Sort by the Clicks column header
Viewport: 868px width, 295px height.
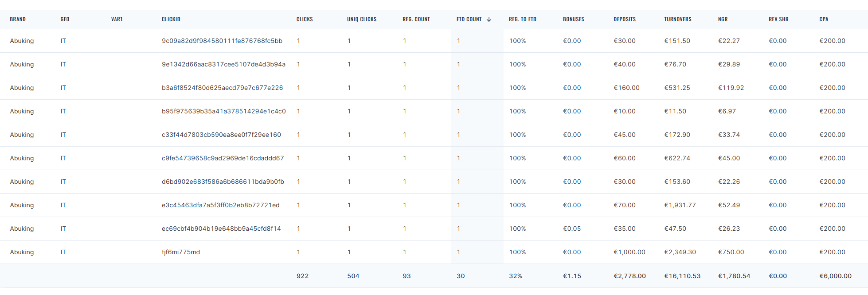coord(305,19)
